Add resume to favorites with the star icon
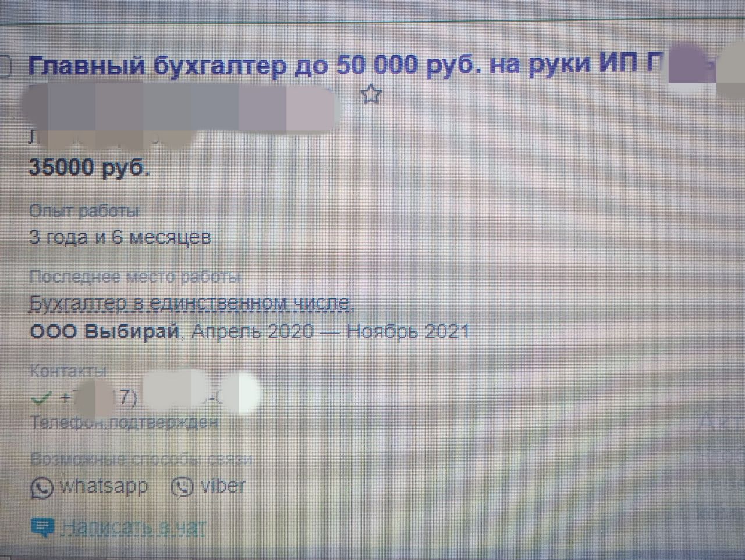 pyautogui.click(x=370, y=94)
